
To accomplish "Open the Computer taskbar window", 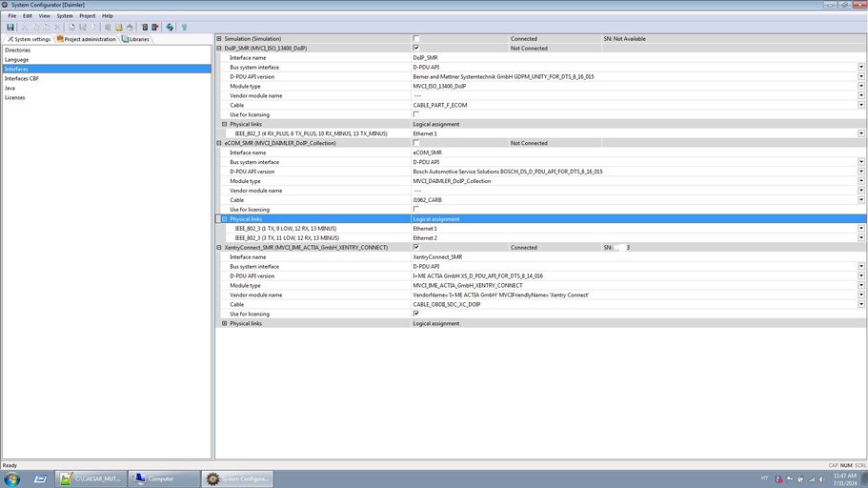I will [164, 478].
